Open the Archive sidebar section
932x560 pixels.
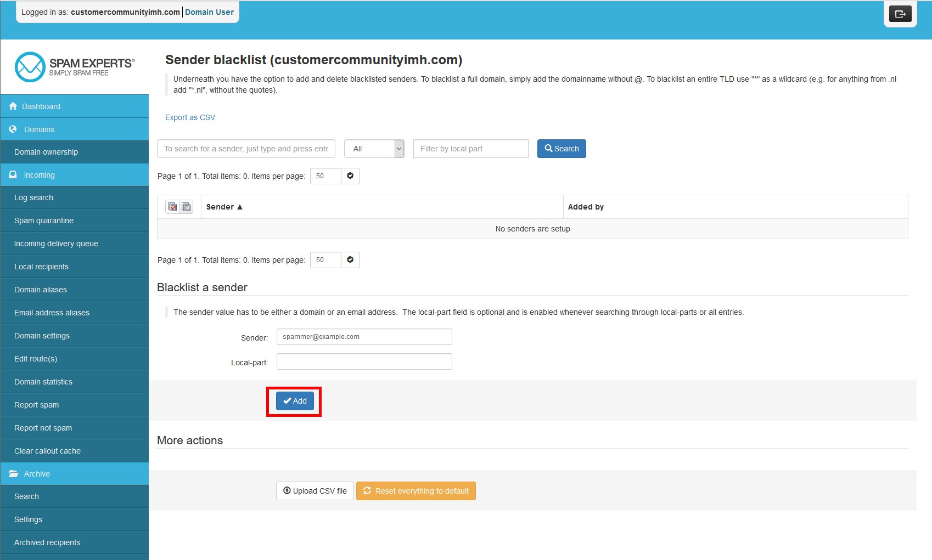tap(75, 474)
